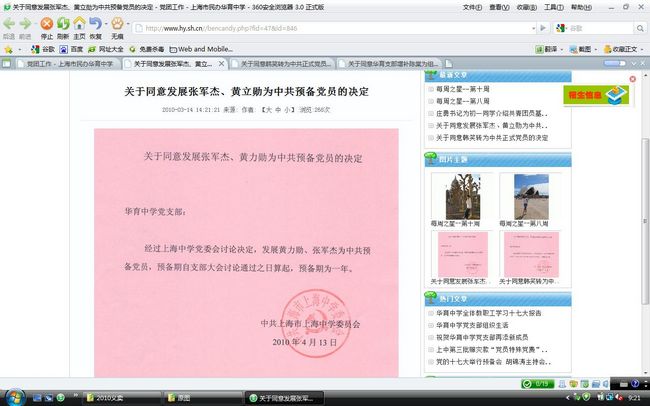Restore closed page with 恢复 icon
The image size is (650, 406).
[95, 24]
